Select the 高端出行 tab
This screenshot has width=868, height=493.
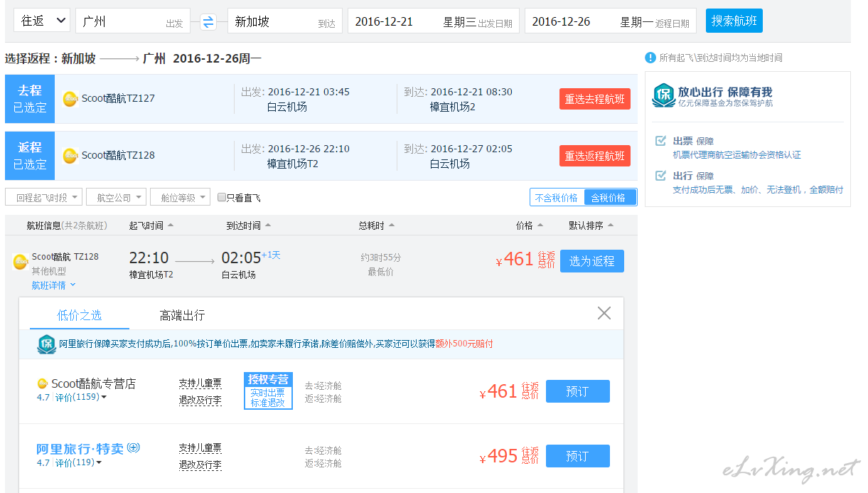click(x=182, y=315)
